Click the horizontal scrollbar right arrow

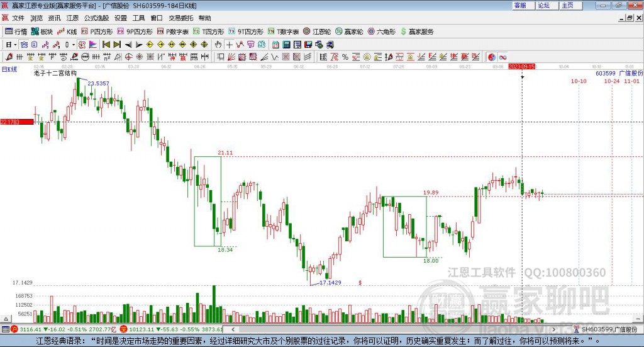pyautogui.click(x=553, y=329)
